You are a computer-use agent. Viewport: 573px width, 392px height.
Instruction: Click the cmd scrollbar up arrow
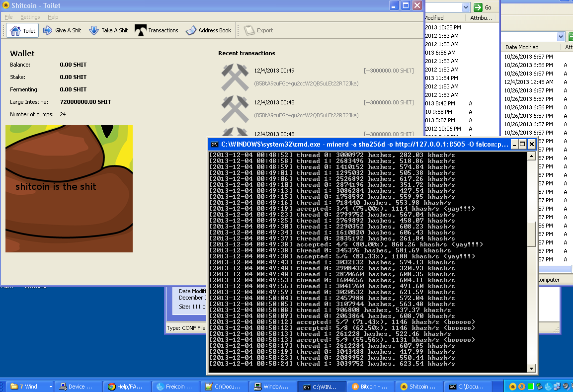pyautogui.click(x=532, y=157)
